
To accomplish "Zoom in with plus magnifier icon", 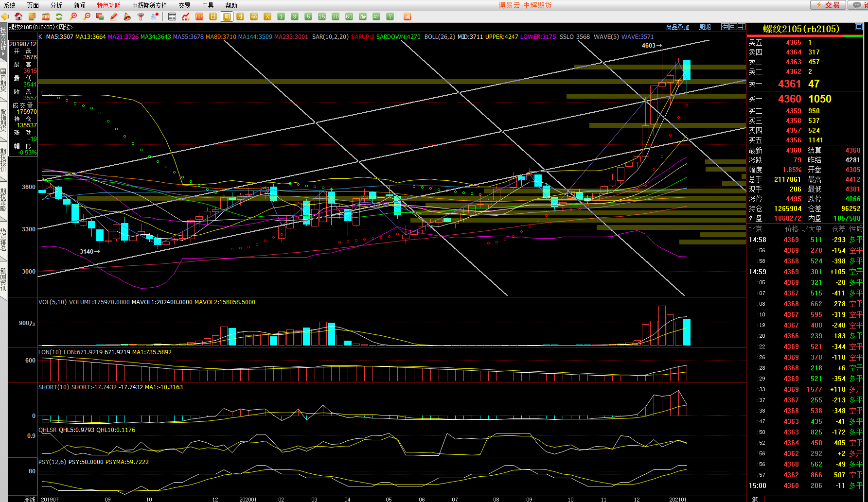I will [73, 17].
